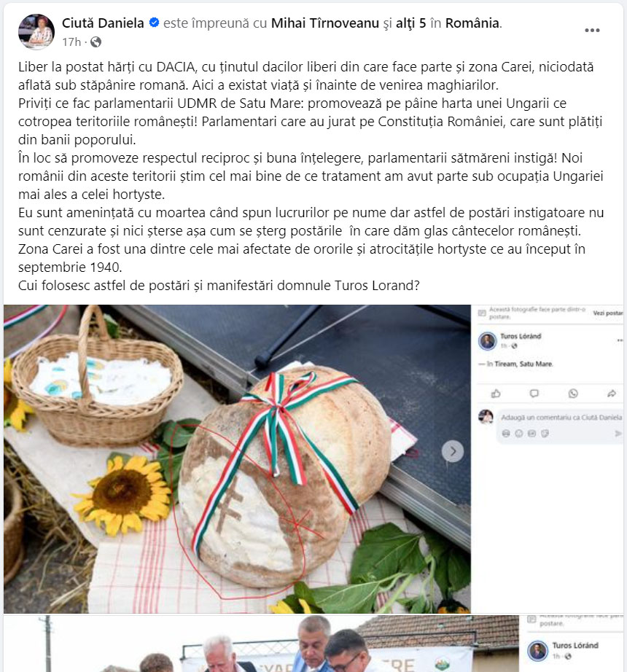Open the emoji picker in comment box
Image resolution: width=627 pixels, height=672 pixels.
click(518, 434)
